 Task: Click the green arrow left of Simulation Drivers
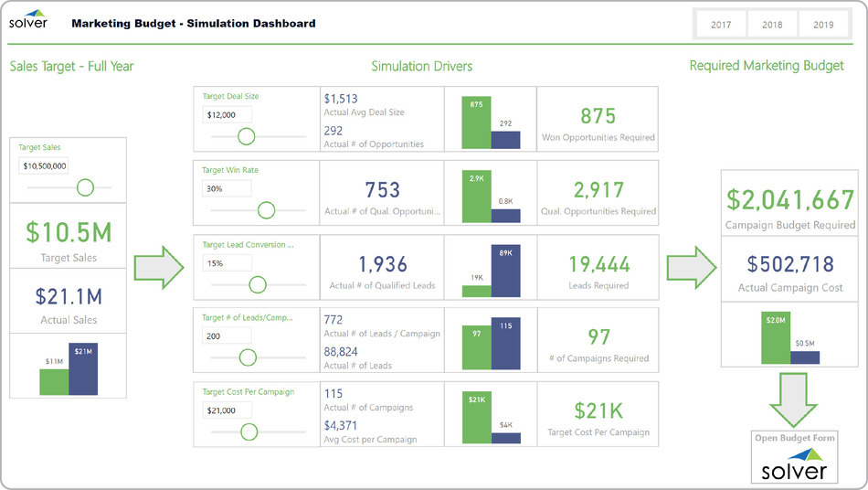(160, 266)
